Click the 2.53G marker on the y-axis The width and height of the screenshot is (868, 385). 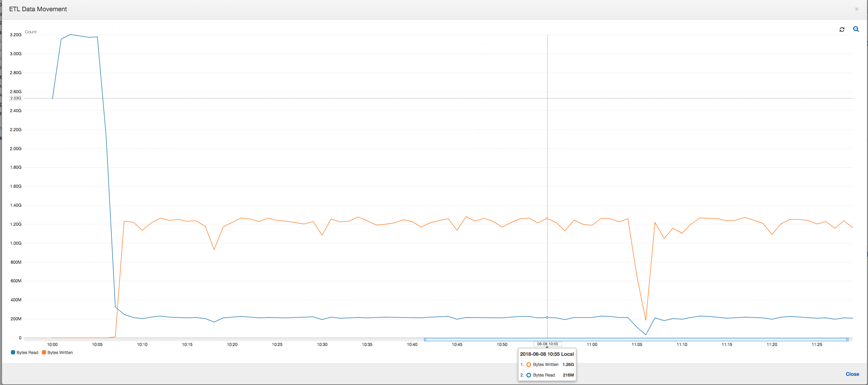coord(15,98)
